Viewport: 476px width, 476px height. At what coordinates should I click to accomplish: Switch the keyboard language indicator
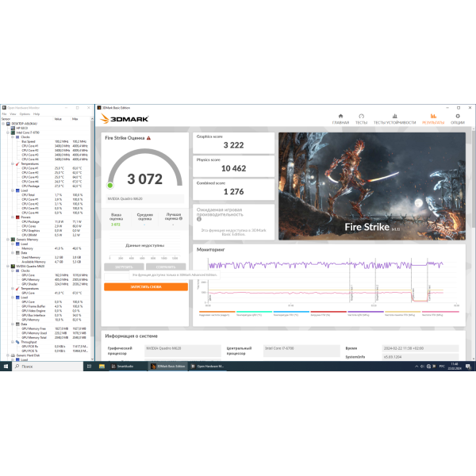(x=442, y=367)
